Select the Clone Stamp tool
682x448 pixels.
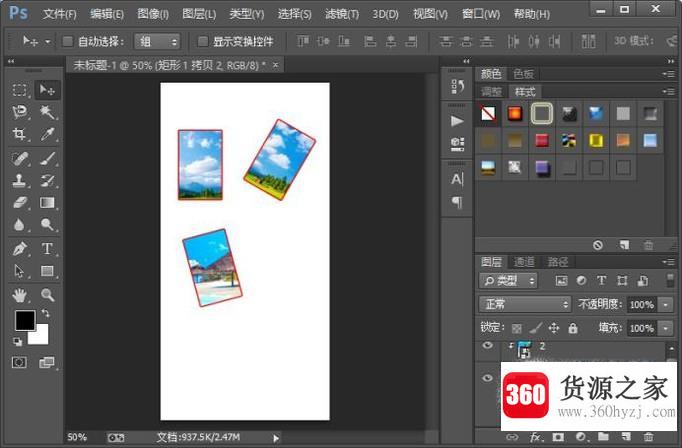(19, 181)
